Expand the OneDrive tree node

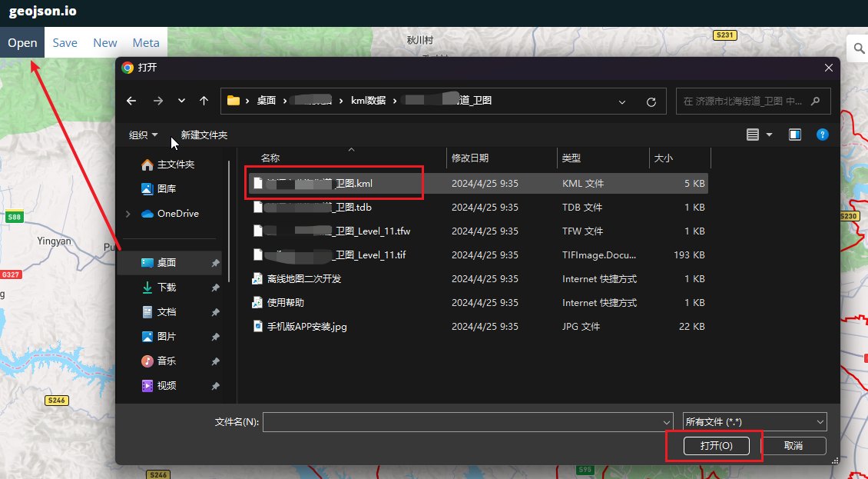(128, 214)
